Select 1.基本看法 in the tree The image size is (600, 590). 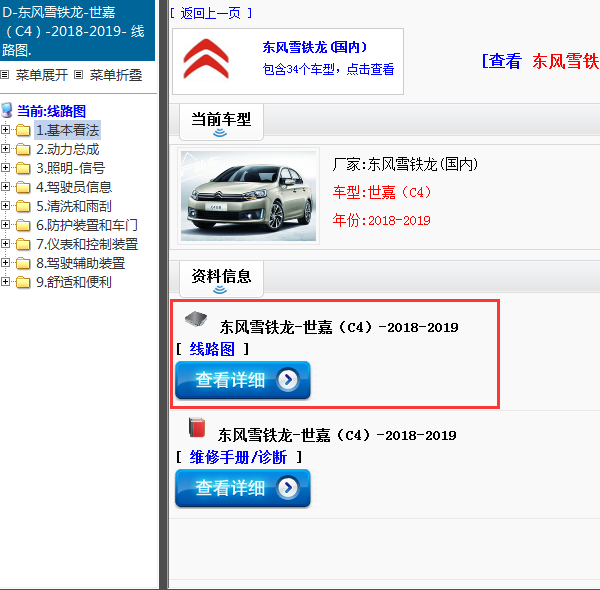pyautogui.click(x=68, y=130)
